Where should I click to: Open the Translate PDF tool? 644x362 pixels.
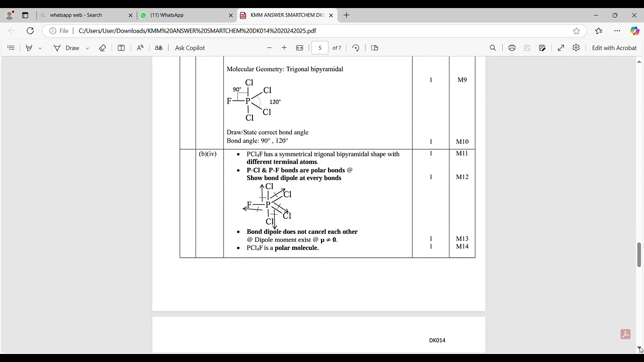click(158, 48)
